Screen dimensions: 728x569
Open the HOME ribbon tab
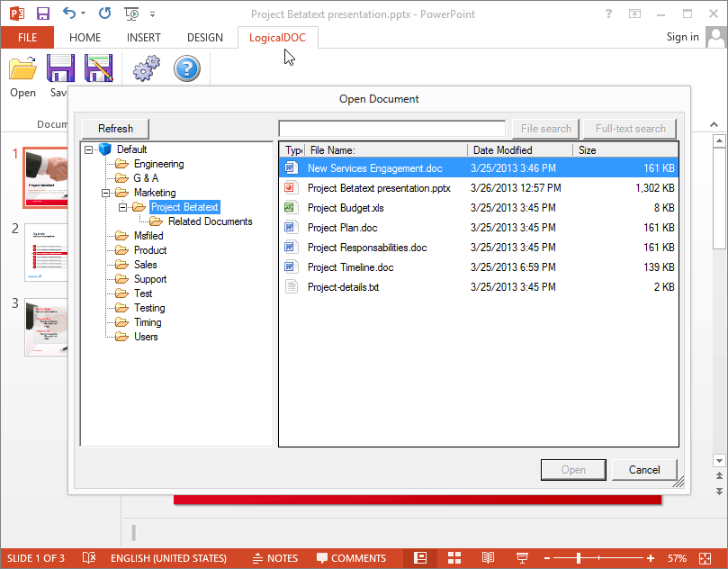click(x=85, y=37)
